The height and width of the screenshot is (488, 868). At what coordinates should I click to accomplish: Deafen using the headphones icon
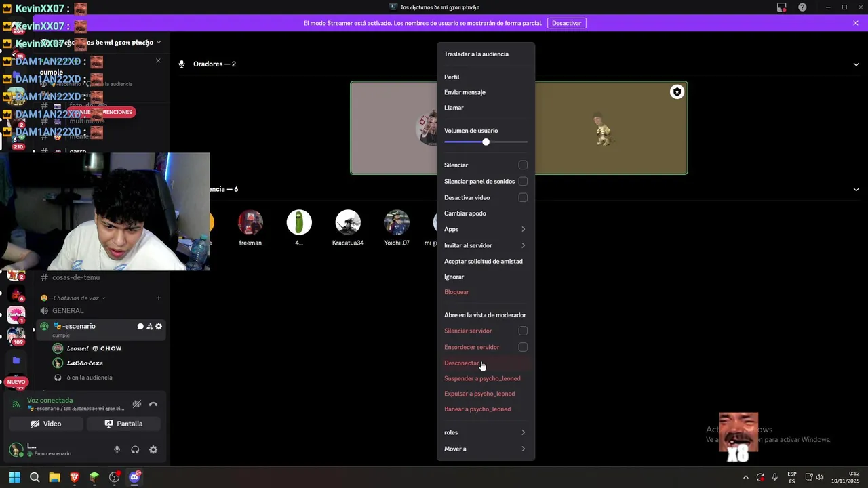point(135,449)
